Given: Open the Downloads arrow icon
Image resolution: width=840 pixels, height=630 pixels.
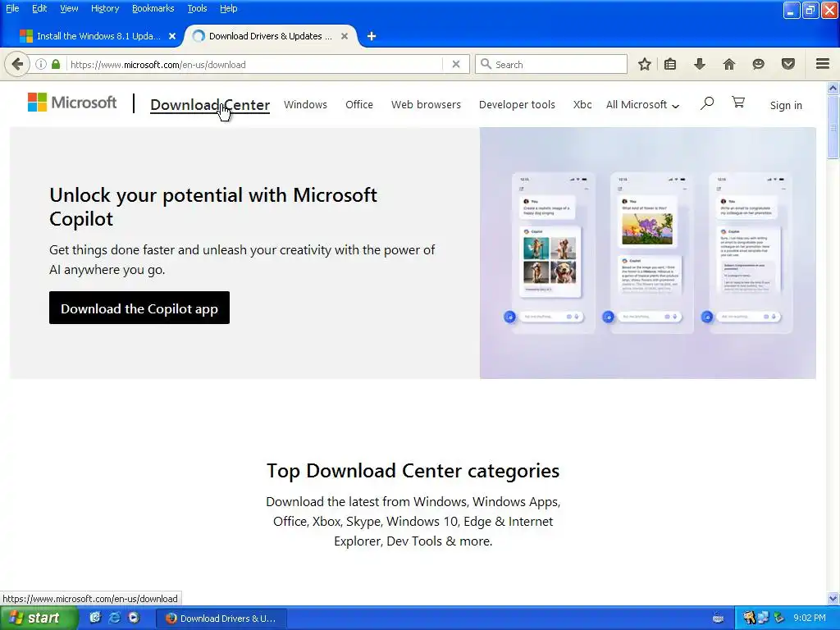Looking at the screenshot, I should tap(700, 64).
